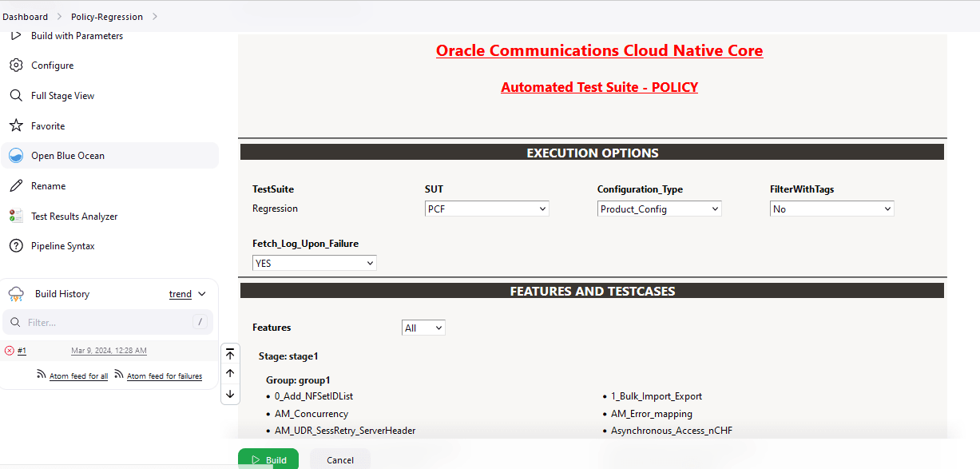The width and height of the screenshot is (980, 469).
Task: Open Atom feed for all link
Action: tap(78, 376)
